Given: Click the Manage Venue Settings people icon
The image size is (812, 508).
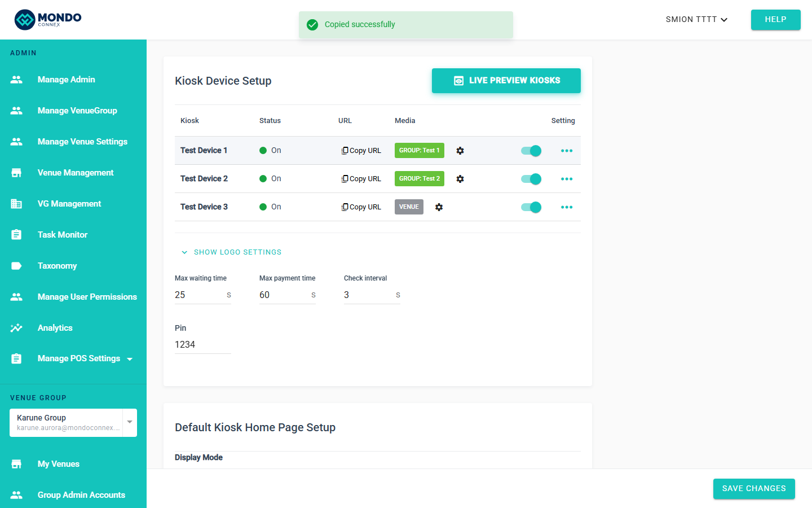Looking at the screenshot, I should tap(16, 142).
